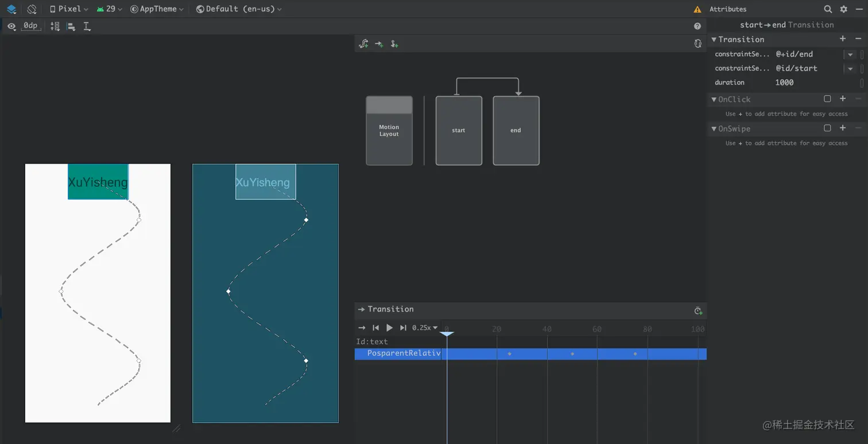This screenshot has height=444, width=868.
Task: Select the end ConstraintSet box
Action: point(516,131)
